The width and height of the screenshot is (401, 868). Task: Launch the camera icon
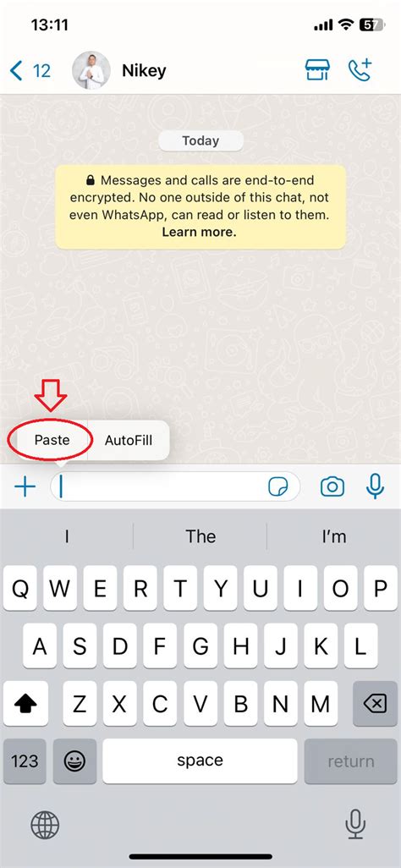[x=332, y=487]
